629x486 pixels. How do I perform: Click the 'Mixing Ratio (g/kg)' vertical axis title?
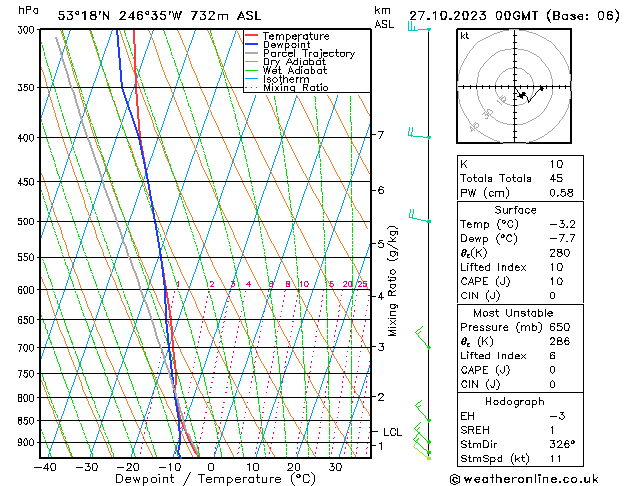click(x=392, y=281)
